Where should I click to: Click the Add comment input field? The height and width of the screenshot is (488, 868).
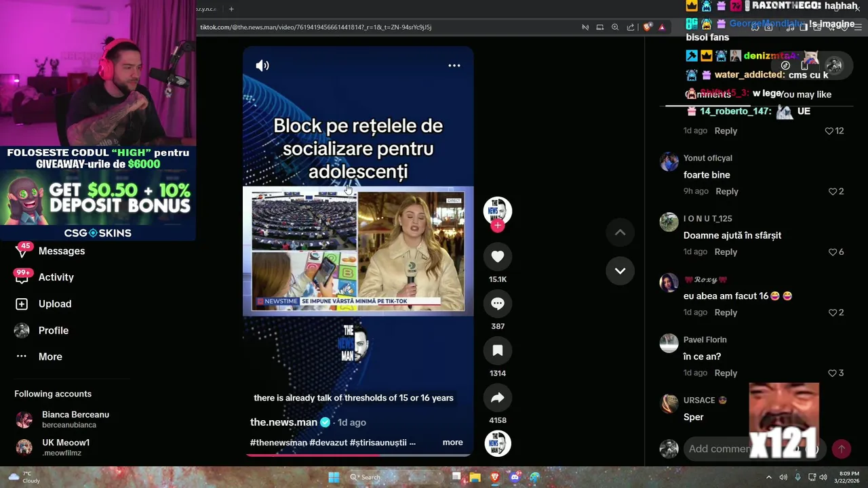[719, 449]
